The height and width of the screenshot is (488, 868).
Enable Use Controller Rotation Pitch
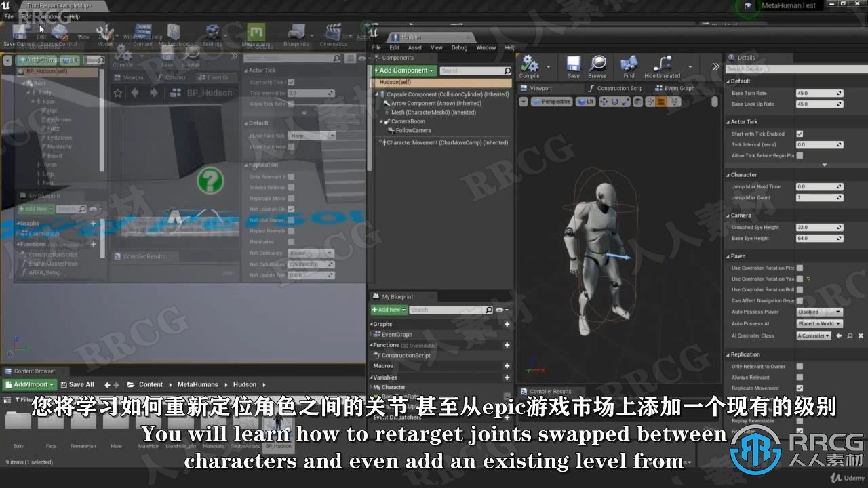(x=800, y=268)
